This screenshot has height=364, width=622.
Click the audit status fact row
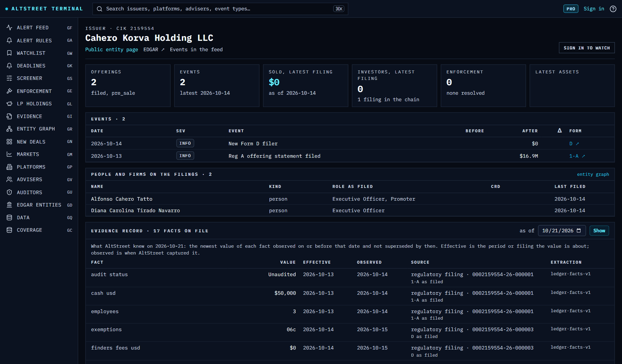350,278
